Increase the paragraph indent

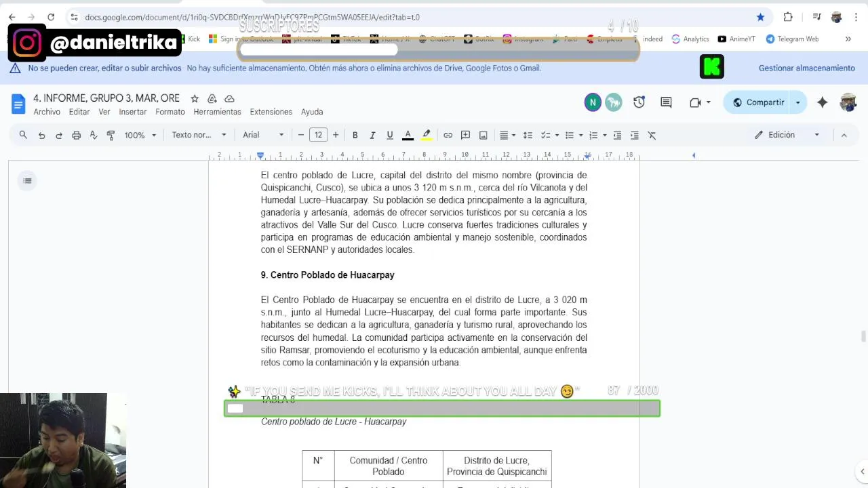click(x=635, y=135)
